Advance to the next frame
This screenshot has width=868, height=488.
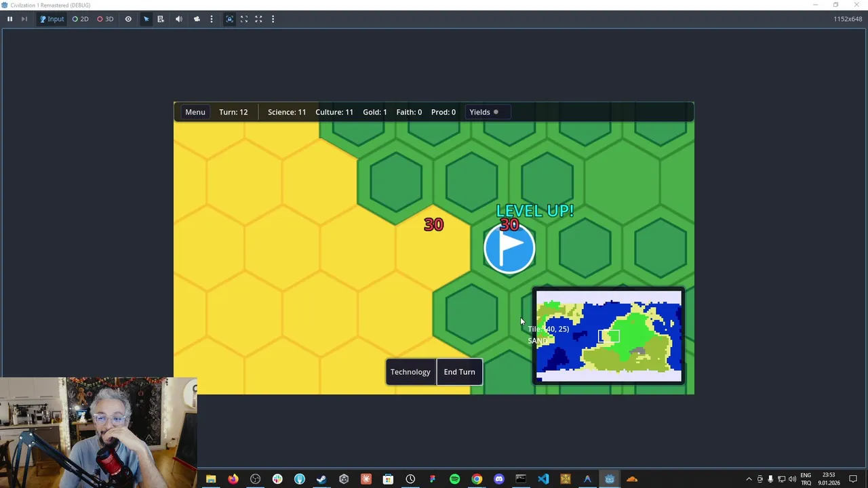[24, 19]
